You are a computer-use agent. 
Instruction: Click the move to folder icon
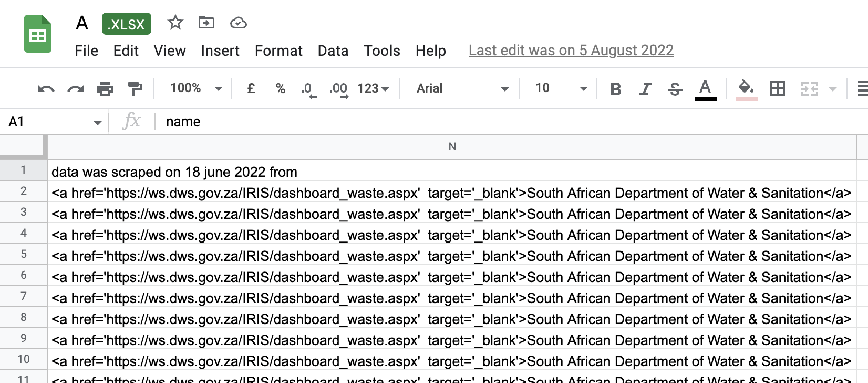point(206,23)
